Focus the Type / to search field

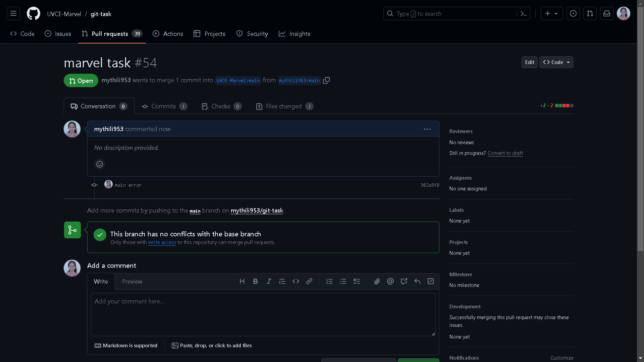click(x=450, y=13)
